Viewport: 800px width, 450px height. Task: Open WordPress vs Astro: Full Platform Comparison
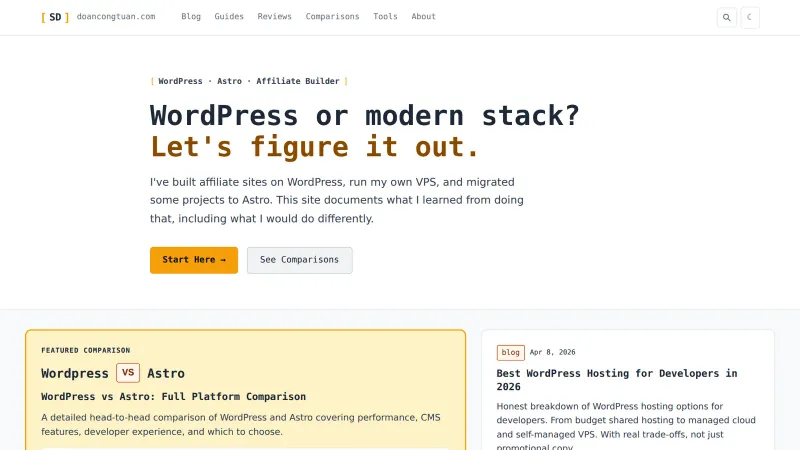point(173,396)
